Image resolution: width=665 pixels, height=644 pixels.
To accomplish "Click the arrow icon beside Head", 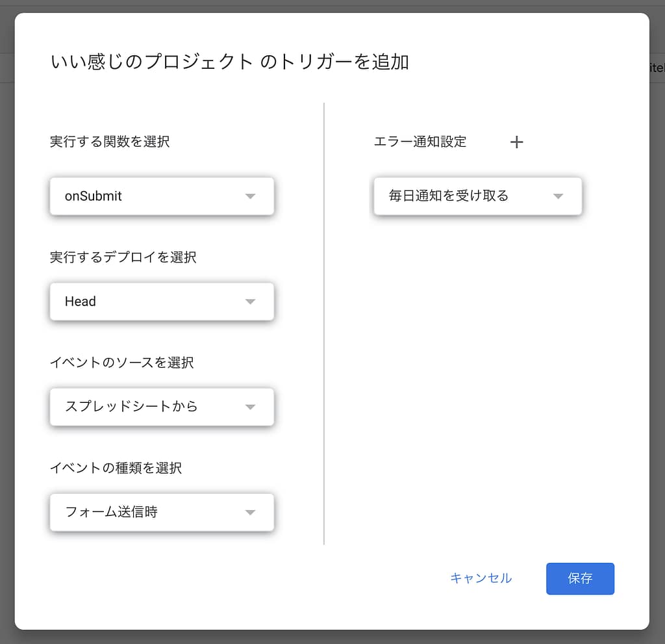I will click(x=251, y=302).
